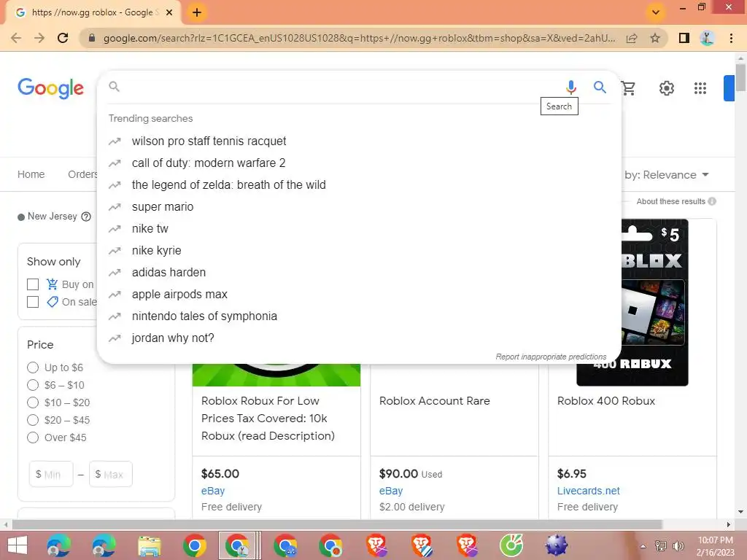Open the Chrome profile avatar
Screen dimensions: 747x560
click(x=707, y=38)
